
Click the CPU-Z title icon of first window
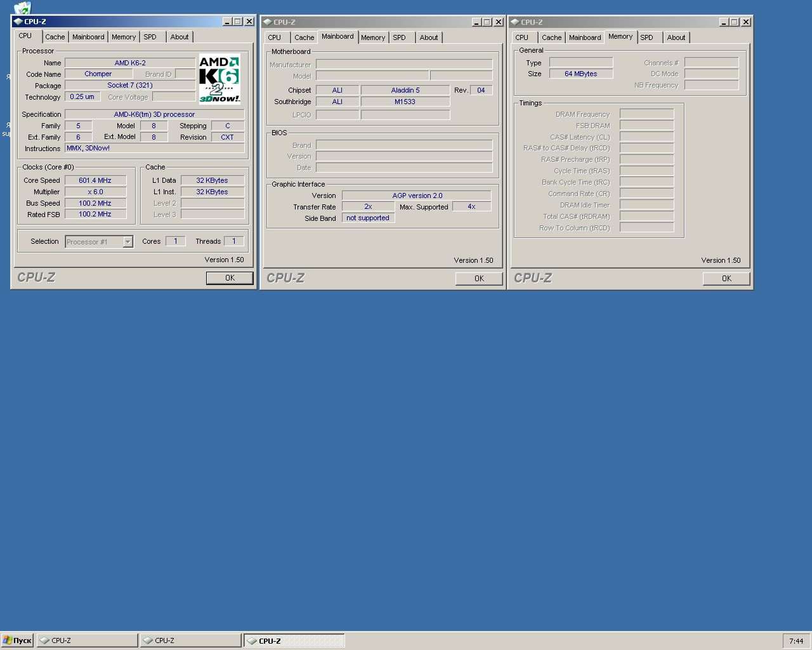pos(18,22)
